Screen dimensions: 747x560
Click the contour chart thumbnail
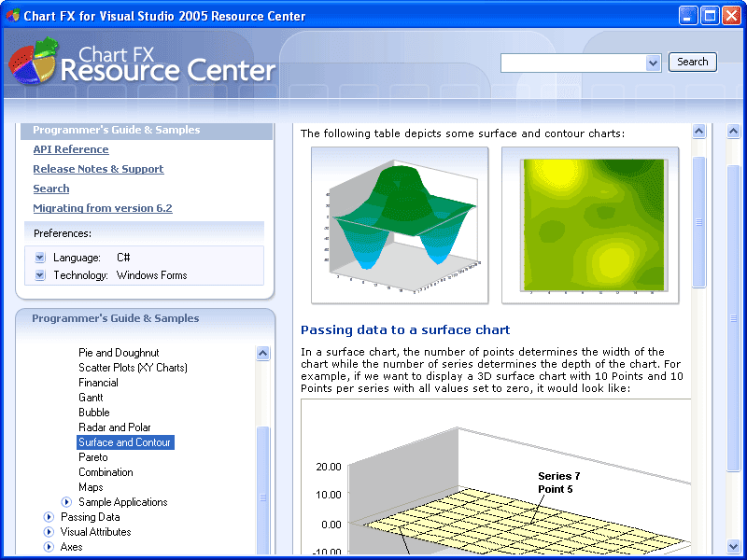click(590, 225)
